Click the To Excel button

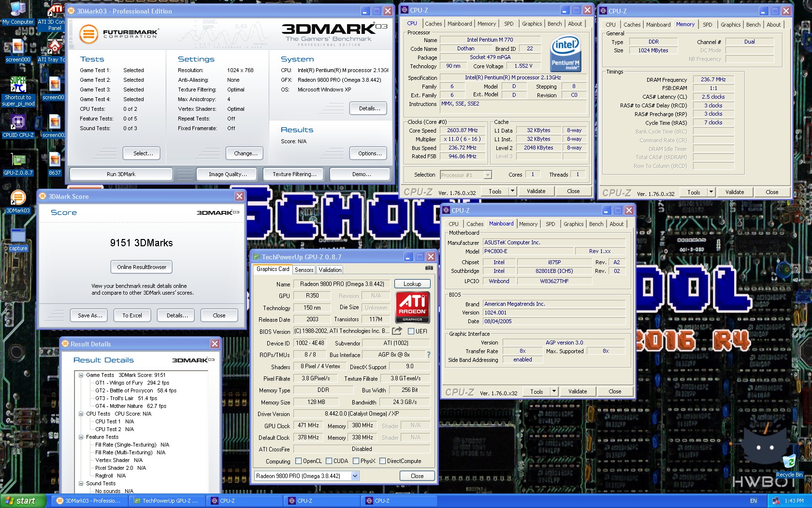[132, 315]
